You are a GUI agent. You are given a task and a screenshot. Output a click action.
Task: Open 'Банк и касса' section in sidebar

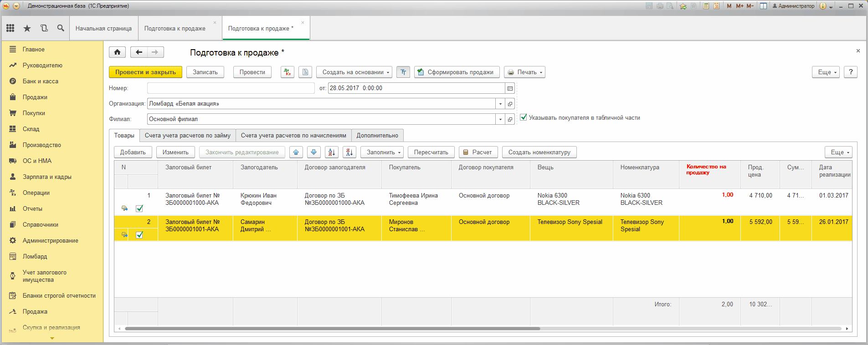41,81
